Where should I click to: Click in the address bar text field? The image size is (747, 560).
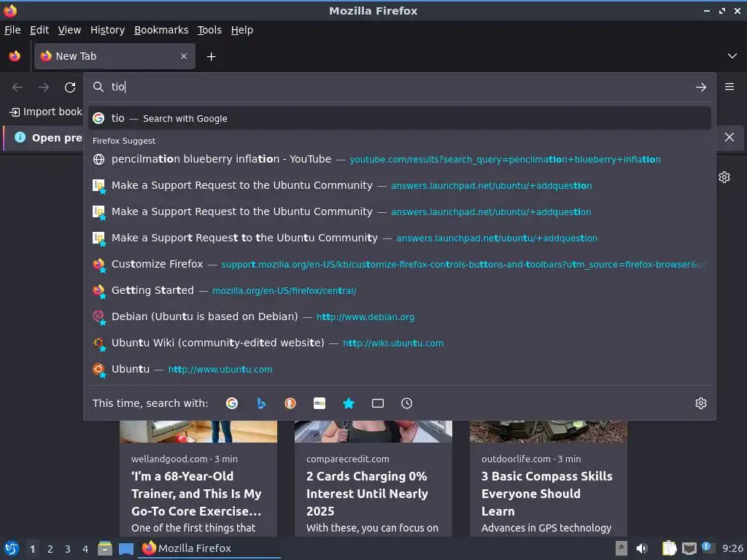[x=400, y=87]
